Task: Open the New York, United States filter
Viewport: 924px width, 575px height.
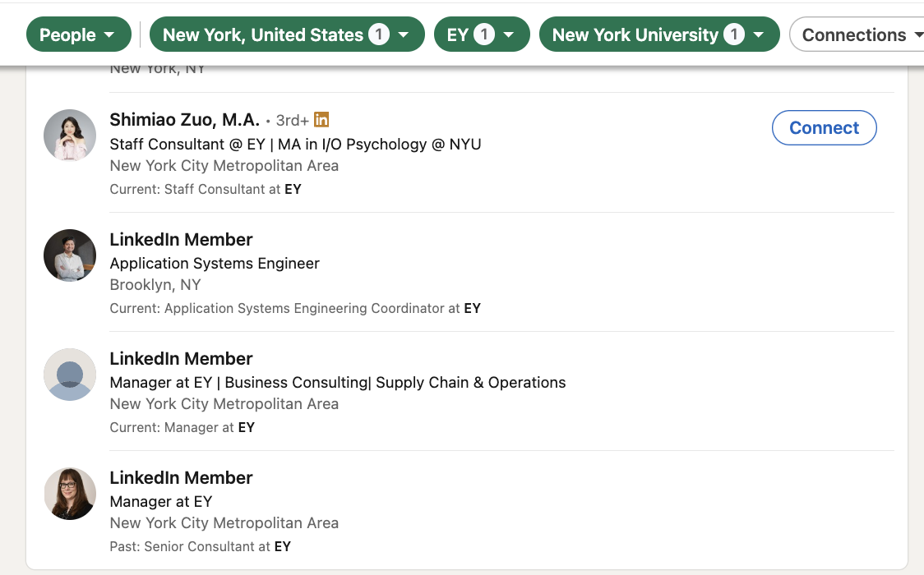Action: pos(286,34)
